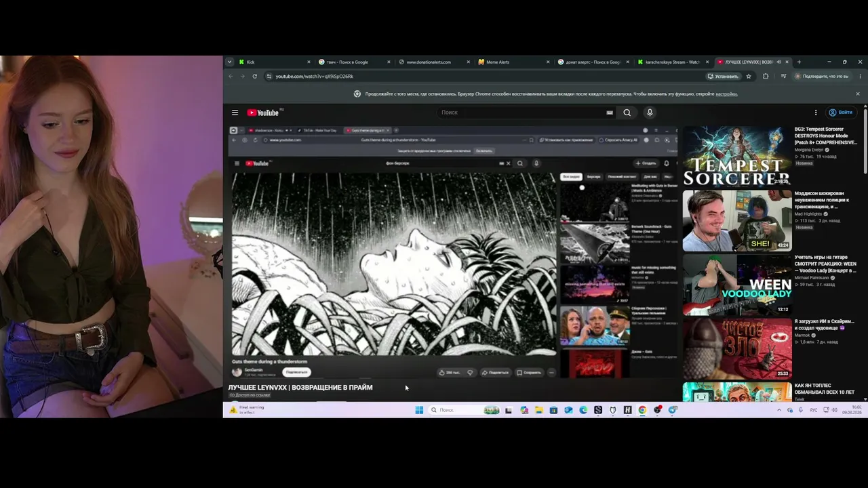The height and width of the screenshot is (488, 868).
Task: Open the black H app in taskbar
Action: pyautogui.click(x=627, y=410)
